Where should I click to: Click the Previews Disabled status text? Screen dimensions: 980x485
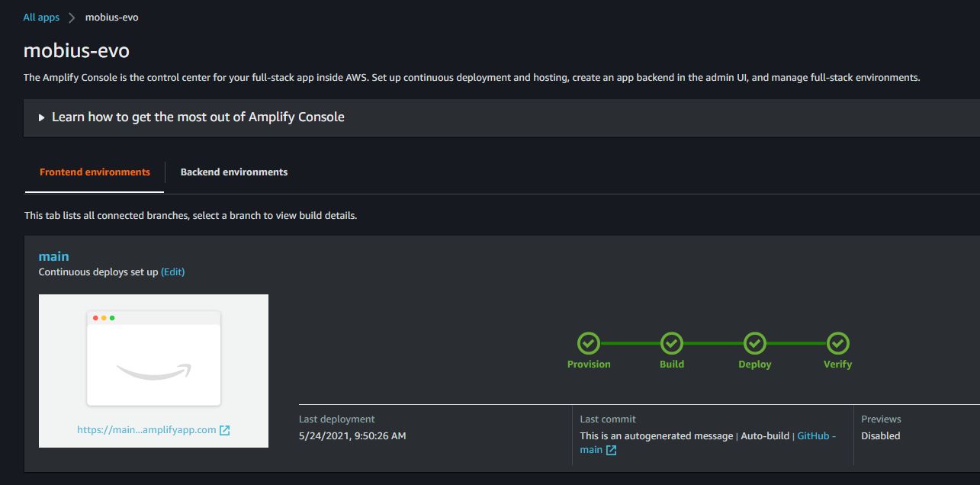click(881, 436)
